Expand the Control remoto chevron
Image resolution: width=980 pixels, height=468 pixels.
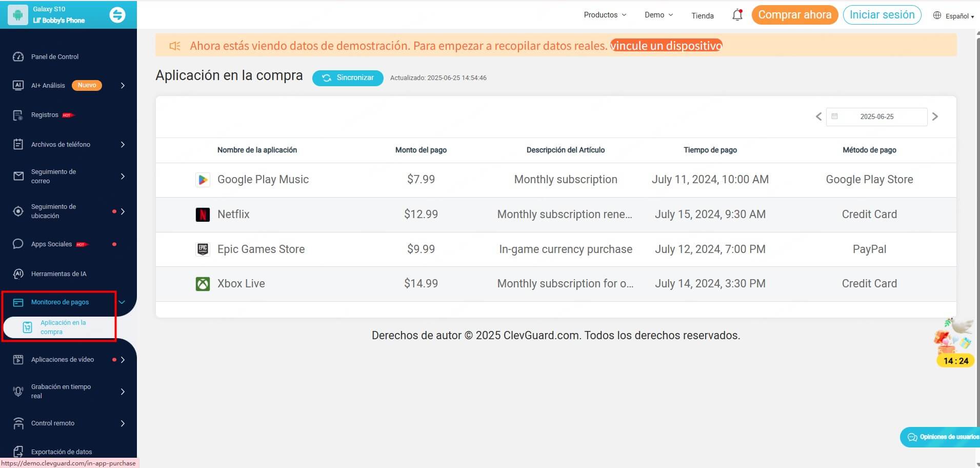click(x=123, y=423)
